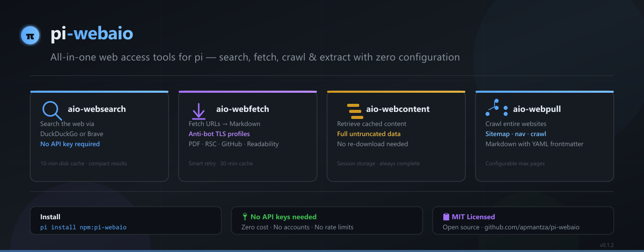Screen dimensions: 644x252
Task: Select the aio-webfetch heading
Action: [243, 109]
